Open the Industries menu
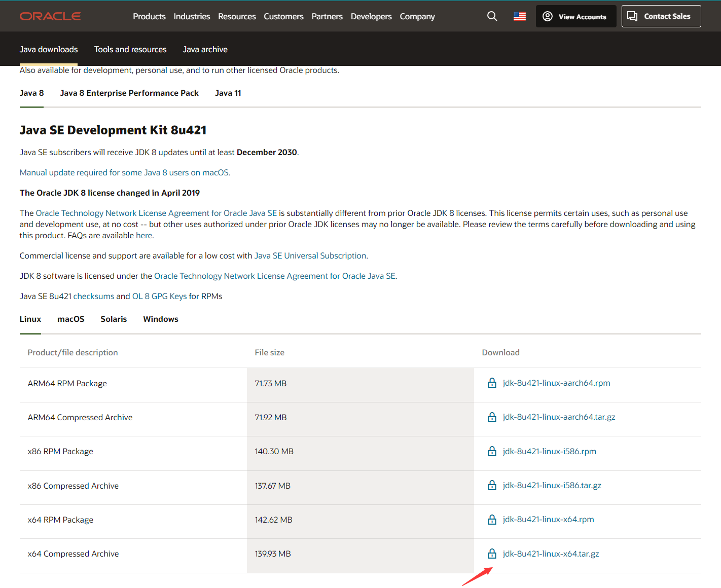Image resolution: width=721 pixels, height=588 pixels. coord(192,16)
